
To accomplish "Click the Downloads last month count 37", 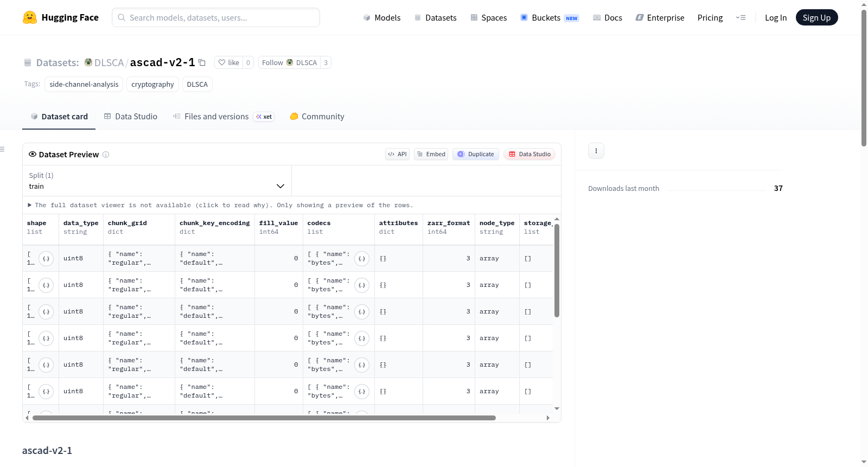I will 778,188.
